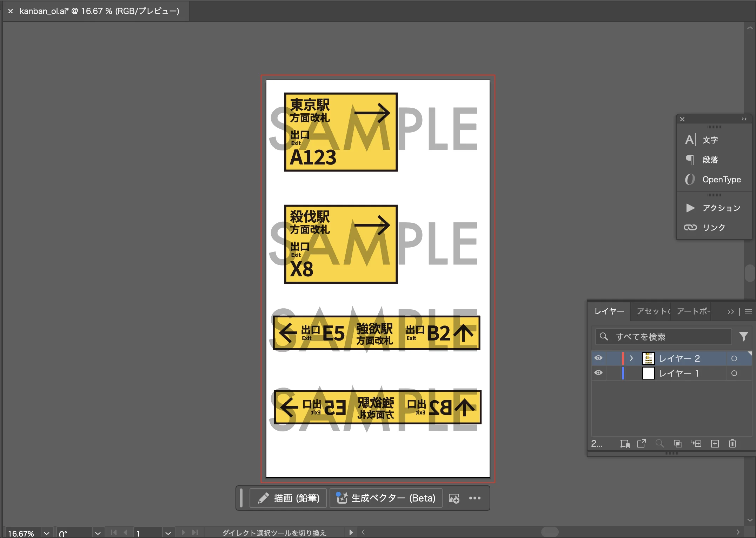Open the zoom level dropdown
Image resolution: width=756 pixels, height=538 pixels.
coord(47,533)
